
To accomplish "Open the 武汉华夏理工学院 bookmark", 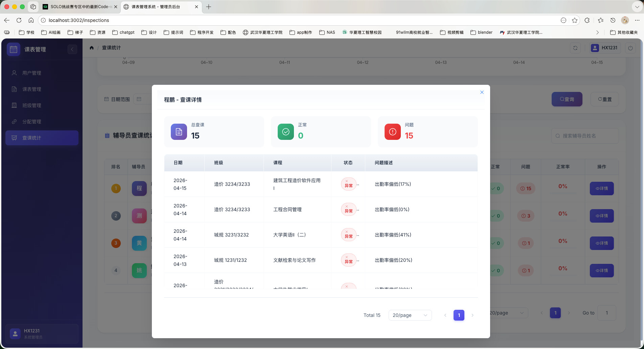I will 263,32.
